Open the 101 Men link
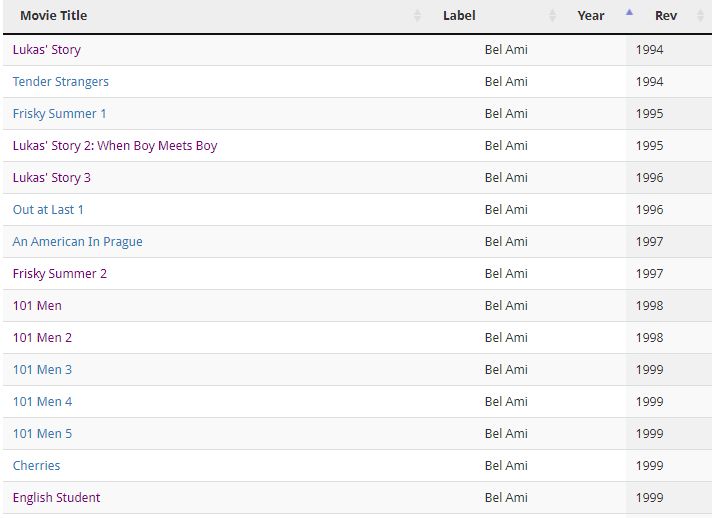Screen dimensions: 712x518 pos(37,306)
